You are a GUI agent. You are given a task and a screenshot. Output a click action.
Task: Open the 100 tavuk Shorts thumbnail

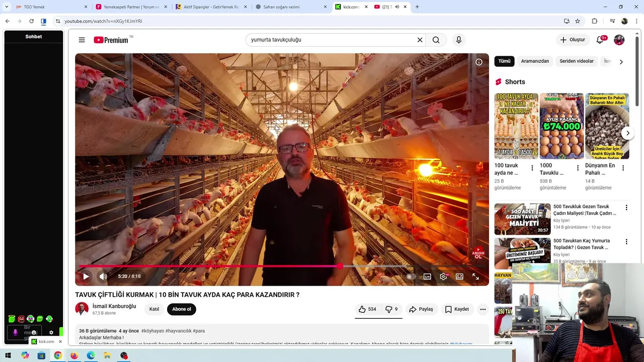[x=516, y=126]
